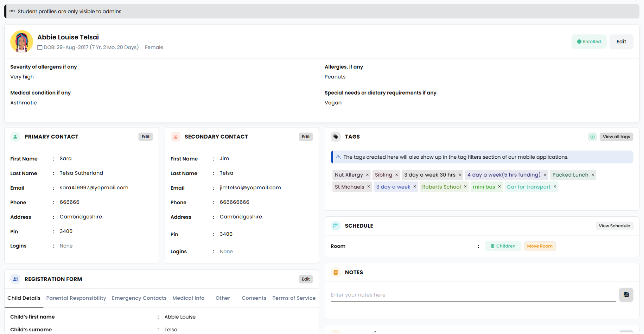Viewport: 644px width, 334px height.
Task: Click the Sibling tag label
Action: 383,175
